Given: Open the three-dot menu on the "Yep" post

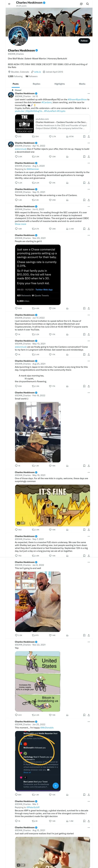Looking at the screenshot, I should click(x=89, y=642).
